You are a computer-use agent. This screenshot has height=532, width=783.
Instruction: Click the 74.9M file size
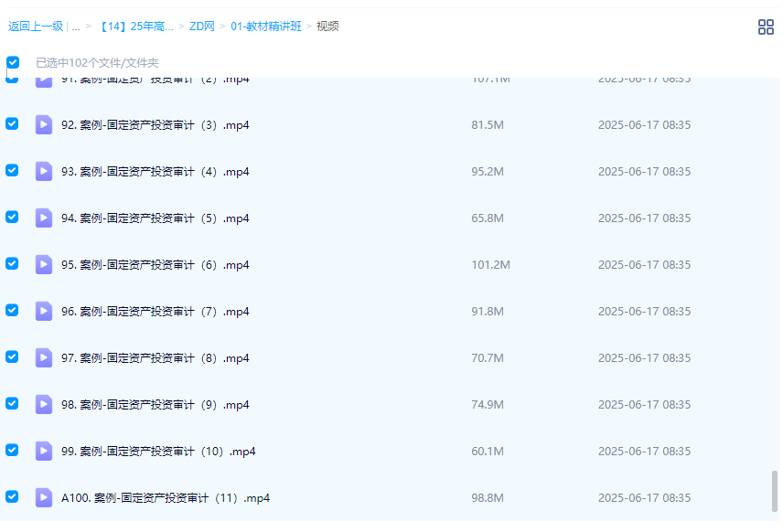(x=488, y=405)
